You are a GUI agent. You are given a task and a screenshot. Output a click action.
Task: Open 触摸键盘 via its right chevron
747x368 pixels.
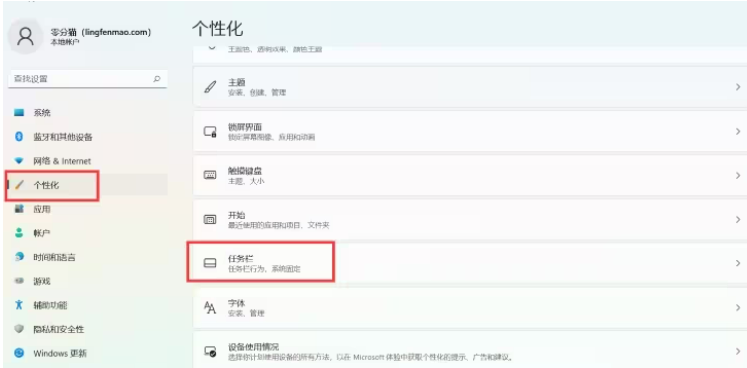click(738, 175)
